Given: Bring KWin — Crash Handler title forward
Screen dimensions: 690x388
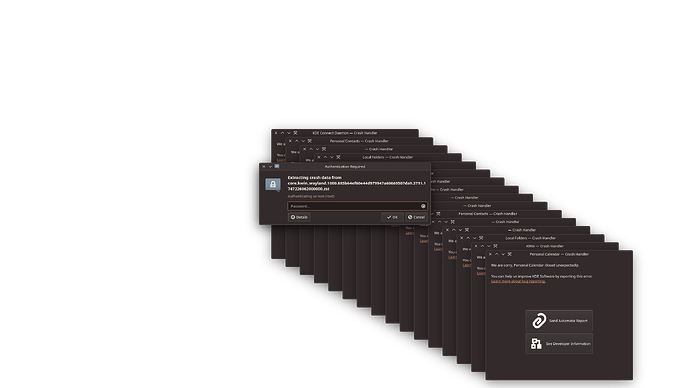Looking at the screenshot, I should click(545, 246).
